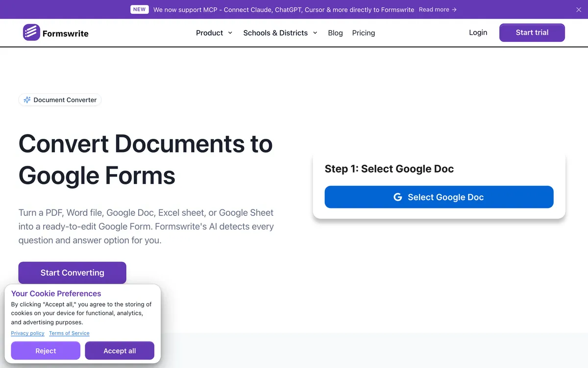Open the Schools & Districts menu
This screenshot has height=368, width=588.
tap(280, 33)
